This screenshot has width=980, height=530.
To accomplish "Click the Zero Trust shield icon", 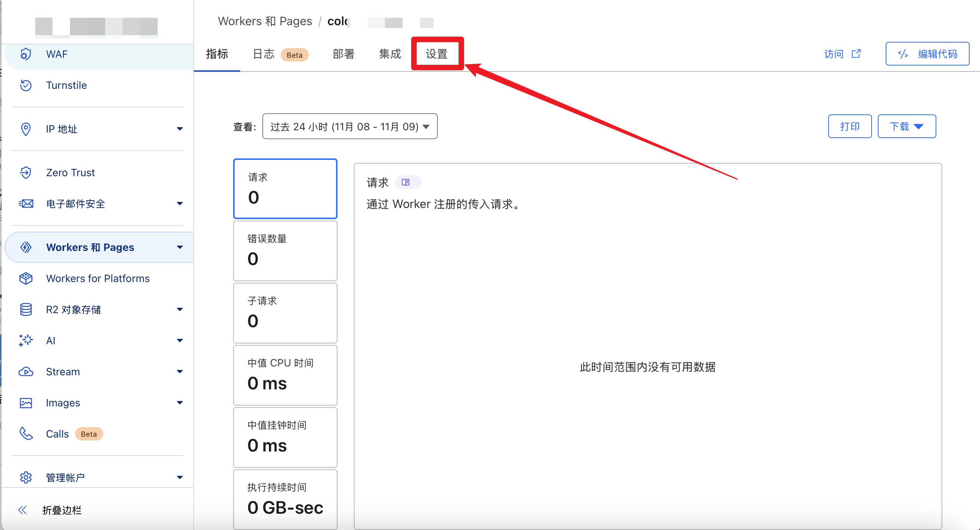I will (26, 172).
